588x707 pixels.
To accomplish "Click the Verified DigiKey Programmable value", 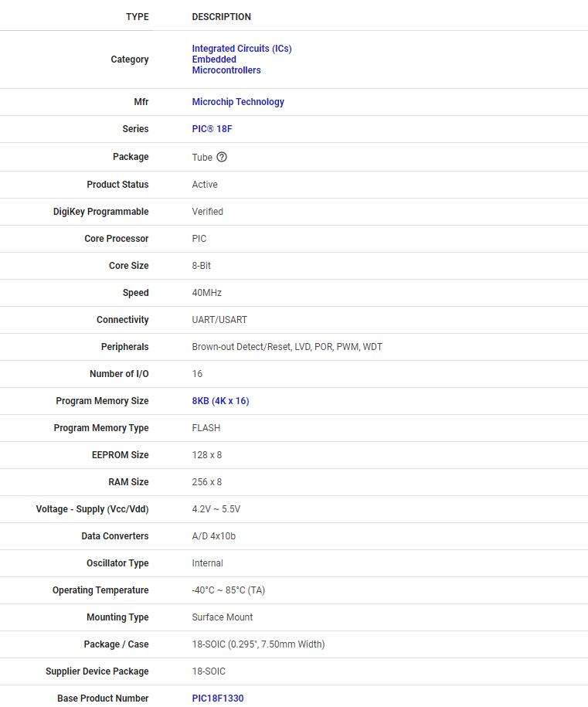I will [x=207, y=212].
